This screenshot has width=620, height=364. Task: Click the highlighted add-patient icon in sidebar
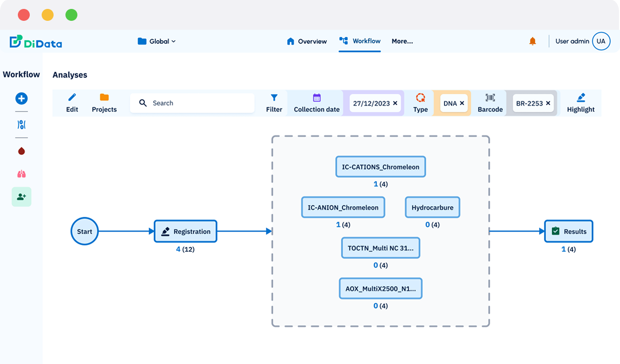coord(21,197)
